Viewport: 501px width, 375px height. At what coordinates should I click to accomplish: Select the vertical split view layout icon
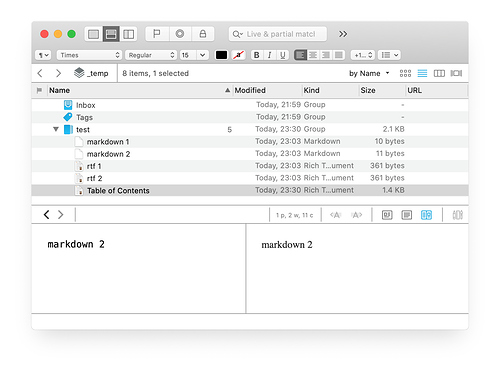(129, 34)
